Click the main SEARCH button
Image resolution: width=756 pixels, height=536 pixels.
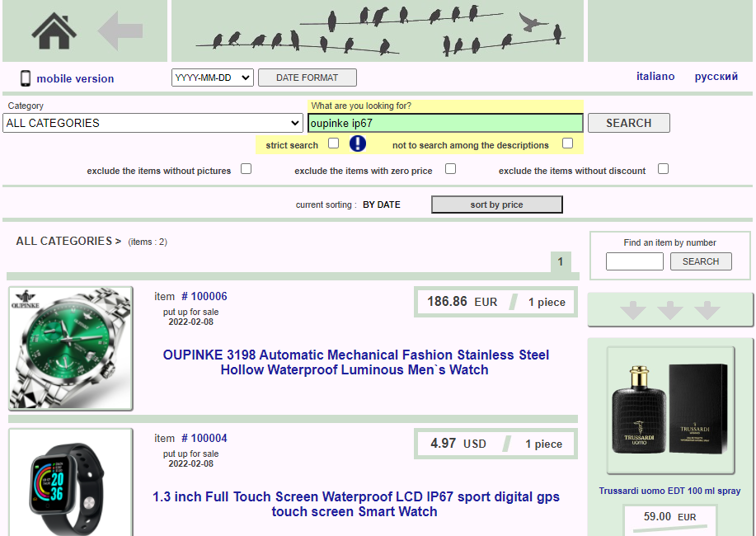pos(629,123)
